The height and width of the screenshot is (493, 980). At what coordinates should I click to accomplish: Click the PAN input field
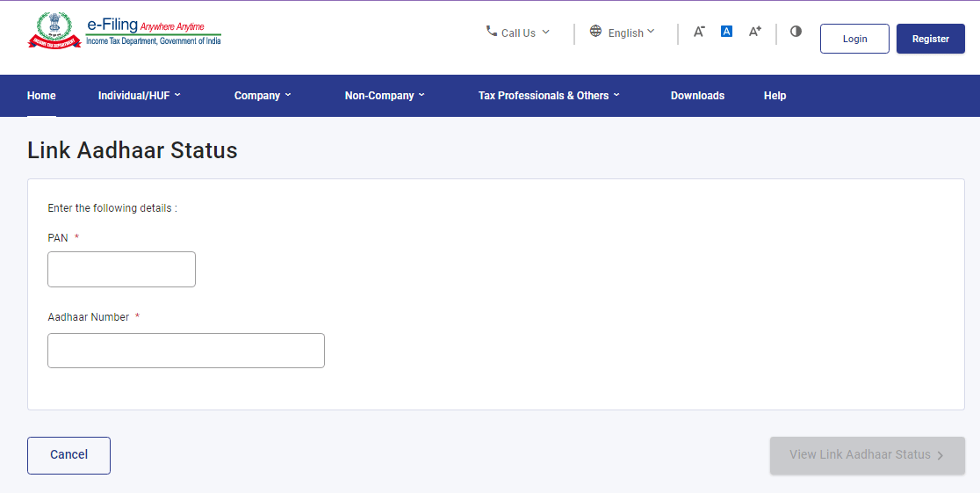pos(121,270)
